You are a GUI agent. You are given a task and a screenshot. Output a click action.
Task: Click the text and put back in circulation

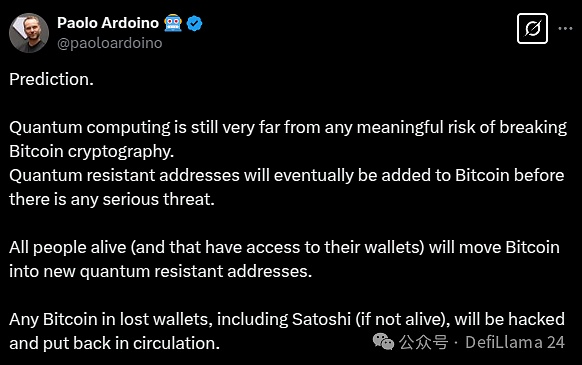click(115, 343)
